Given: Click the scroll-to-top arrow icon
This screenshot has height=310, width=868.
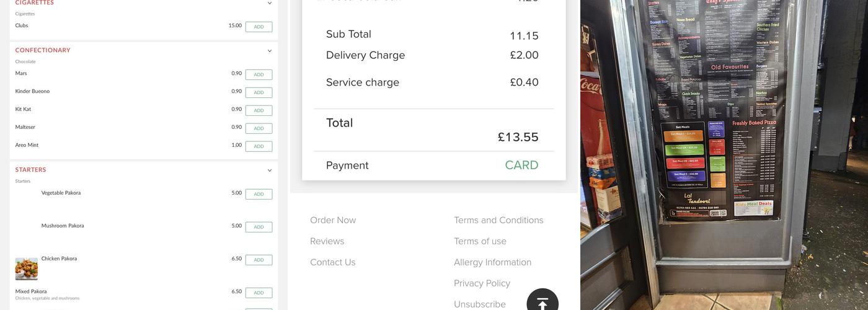Looking at the screenshot, I should pyautogui.click(x=542, y=303).
